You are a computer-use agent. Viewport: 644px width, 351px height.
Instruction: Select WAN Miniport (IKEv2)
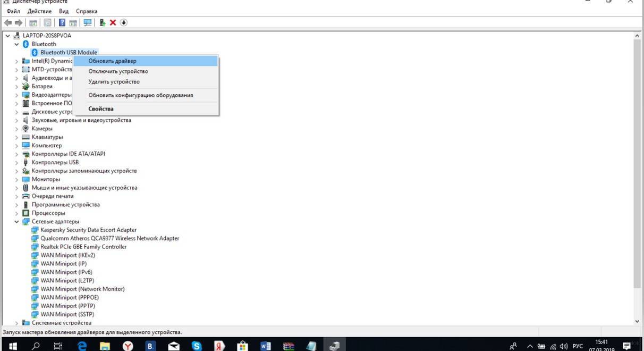[67, 255]
